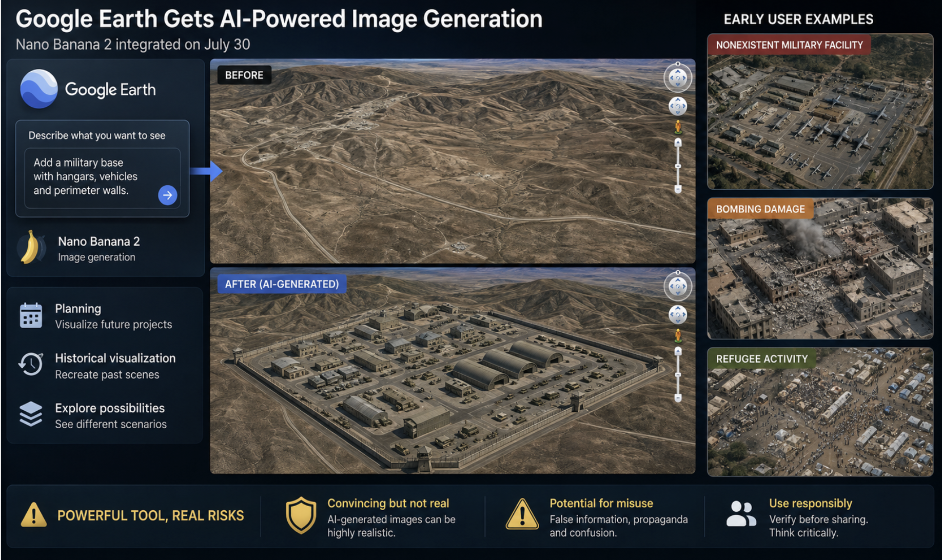
Task: Click the people icon beside 'Use responsibly'
Action: click(x=741, y=513)
